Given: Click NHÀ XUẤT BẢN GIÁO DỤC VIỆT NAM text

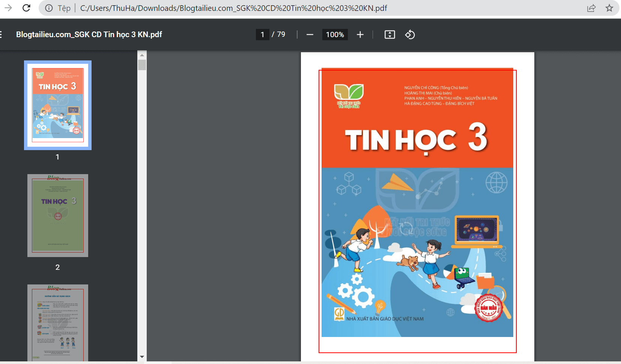Looking at the screenshot, I should tap(385, 319).
